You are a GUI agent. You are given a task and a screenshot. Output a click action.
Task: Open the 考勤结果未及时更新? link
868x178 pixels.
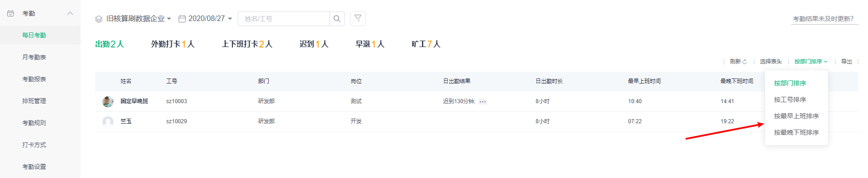823,19
